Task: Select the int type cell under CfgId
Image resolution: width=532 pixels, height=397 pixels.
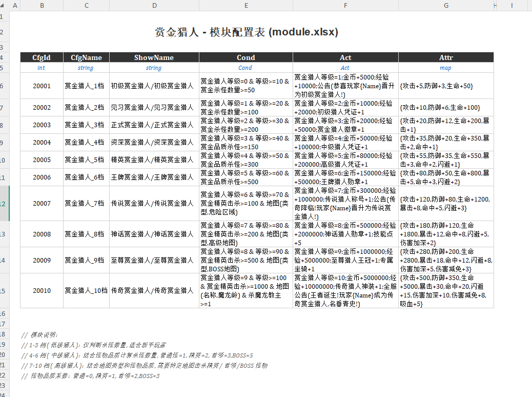Action: pyautogui.click(x=41, y=67)
